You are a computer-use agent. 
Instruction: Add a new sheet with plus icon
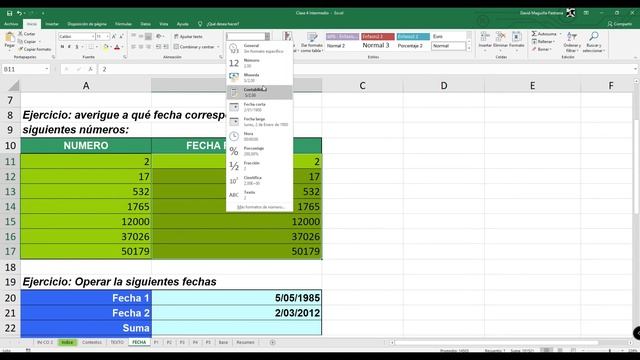pyautogui.click(x=272, y=342)
